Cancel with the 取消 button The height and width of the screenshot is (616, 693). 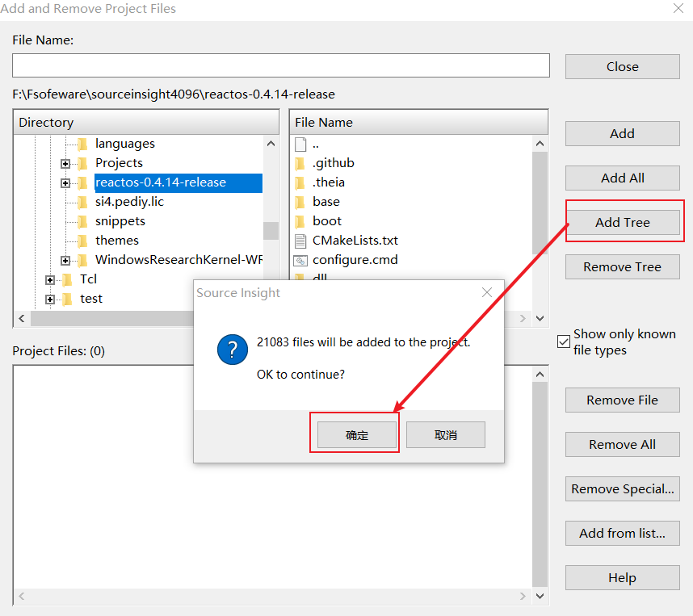[x=446, y=435]
